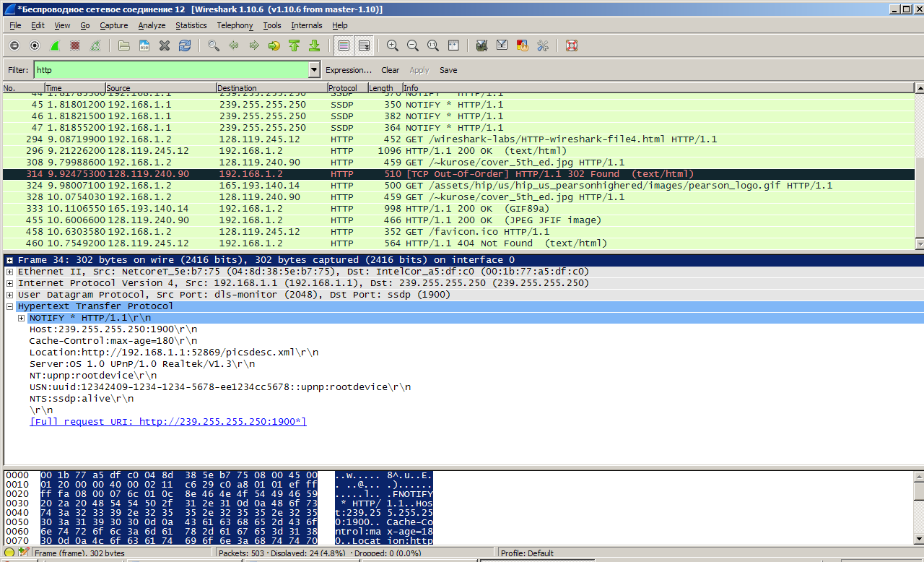Follow the Full request URI link
Image resolution: width=924 pixels, height=562 pixels.
pyautogui.click(x=168, y=422)
